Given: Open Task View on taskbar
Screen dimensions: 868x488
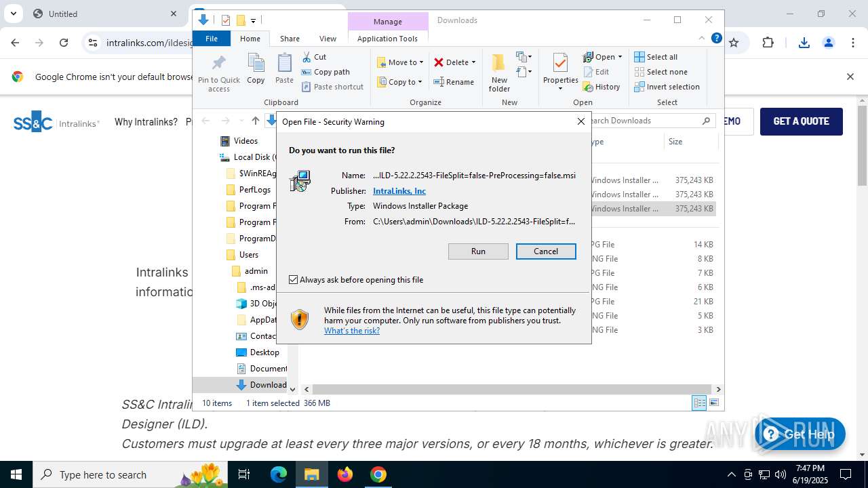Looking at the screenshot, I should (x=245, y=474).
